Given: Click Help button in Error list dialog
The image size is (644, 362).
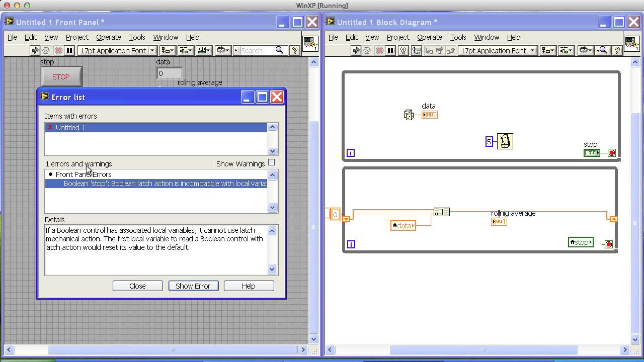Looking at the screenshot, I should (x=249, y=286).
